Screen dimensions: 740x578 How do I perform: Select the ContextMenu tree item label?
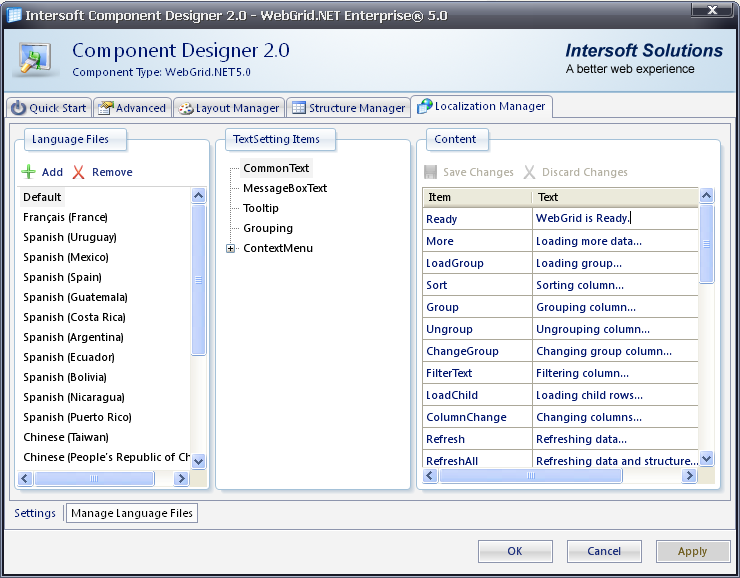coord(278,248)
